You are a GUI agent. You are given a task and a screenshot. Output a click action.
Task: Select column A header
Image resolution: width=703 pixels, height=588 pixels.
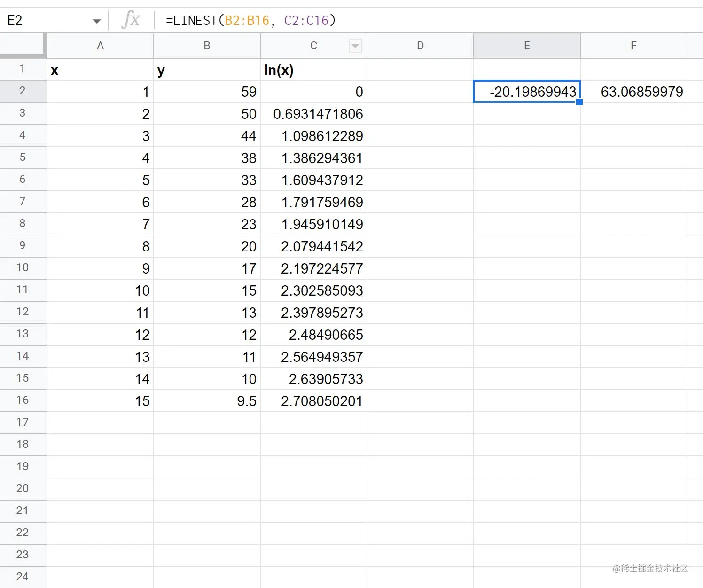pos(100,46)
